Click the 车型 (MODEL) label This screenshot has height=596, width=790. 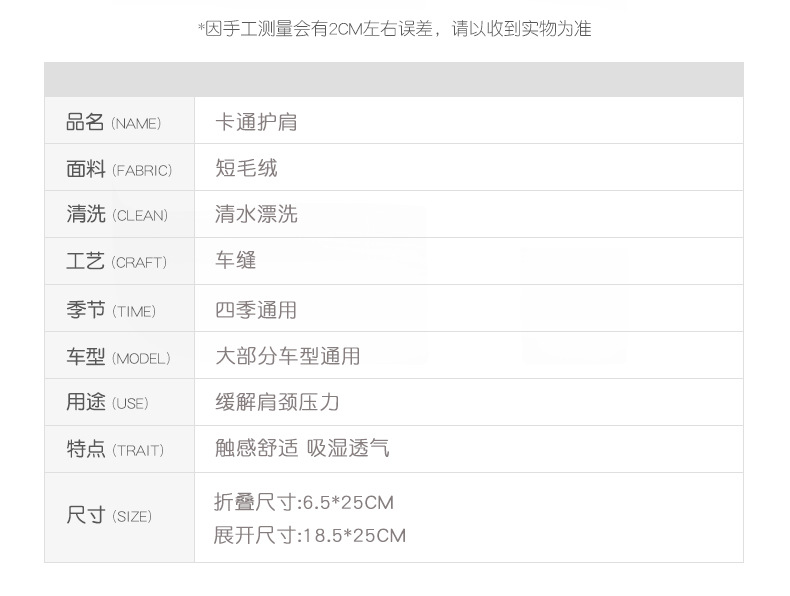pyautogui.click(x=118, y=356)
